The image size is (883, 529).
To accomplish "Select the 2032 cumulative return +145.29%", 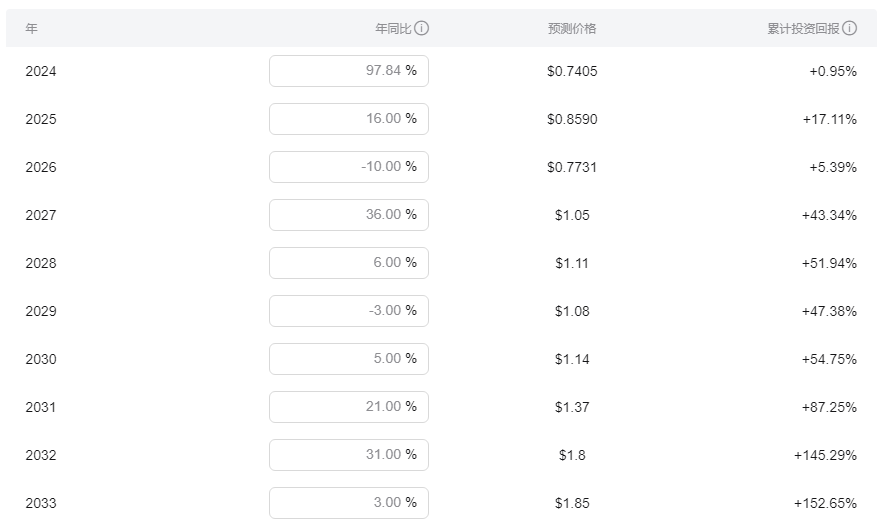I will coord(825,455).
